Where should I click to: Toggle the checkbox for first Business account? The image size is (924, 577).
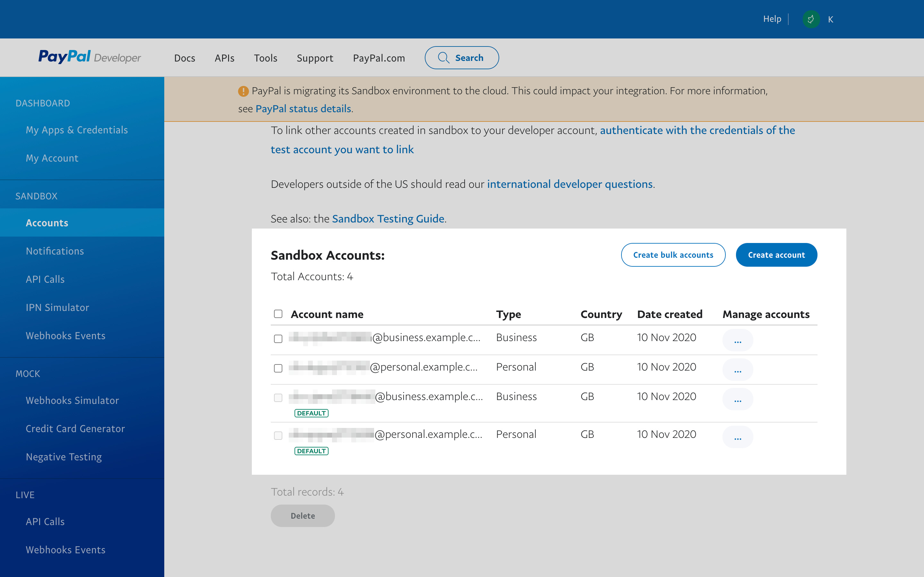pos(278,339)
